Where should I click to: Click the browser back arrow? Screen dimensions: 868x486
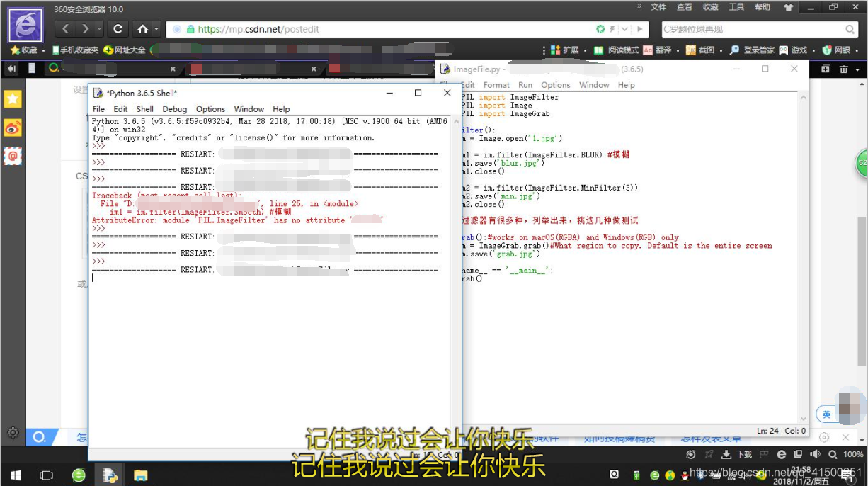click(66, 29)
